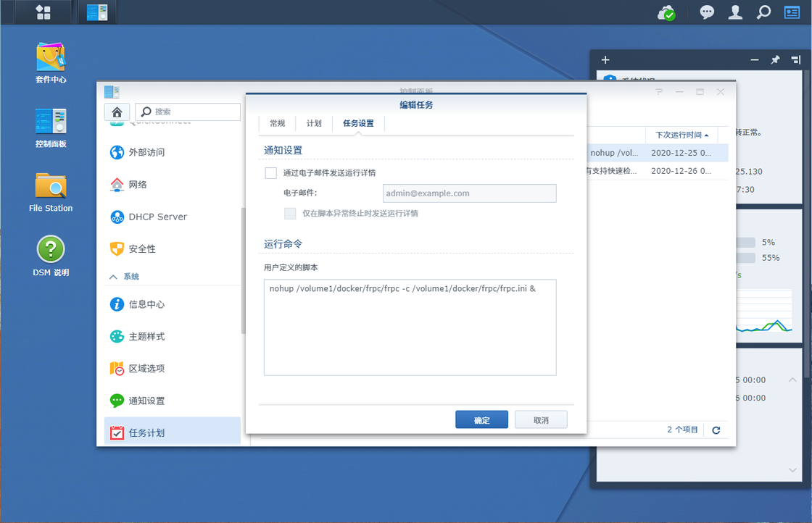Click the Control Panel search box
This screenshot has width=812, height=523.
pos(188,112)
